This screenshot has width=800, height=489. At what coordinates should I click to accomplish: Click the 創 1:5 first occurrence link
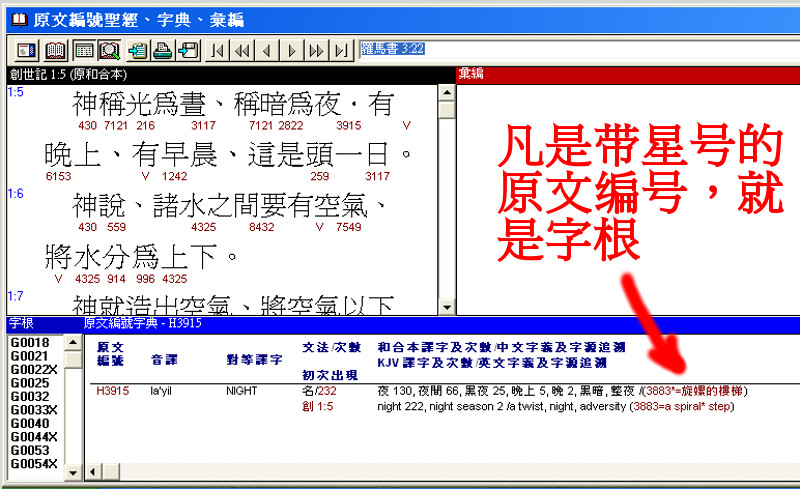click(x=317, y=406)
